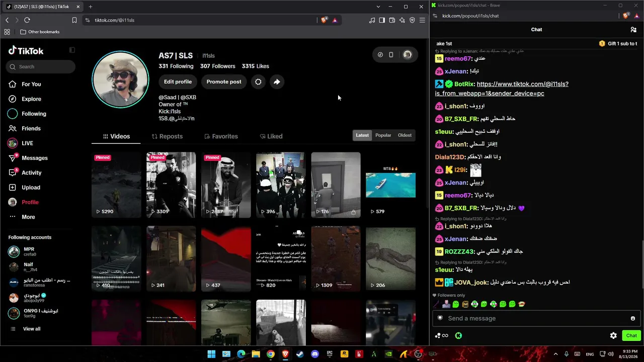
Task: Open Activity notifications in TikTok sidebar
Action: click(32, 172)
